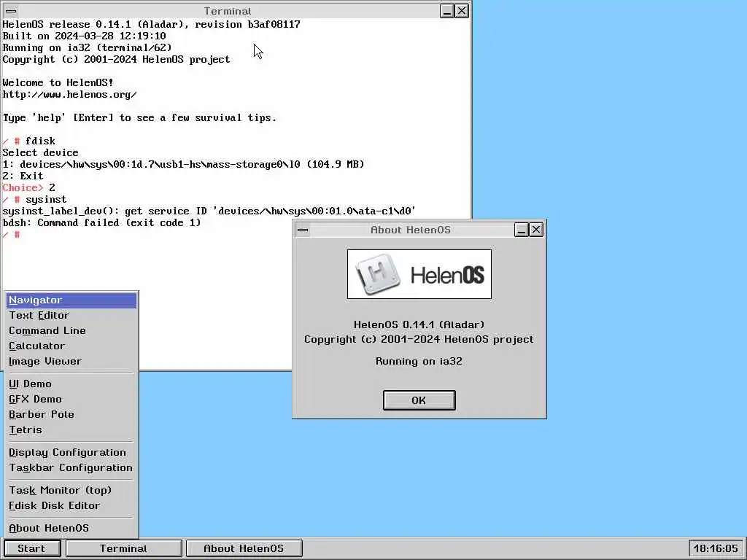Open Display Configuration menu entry

tap(71, 452)
